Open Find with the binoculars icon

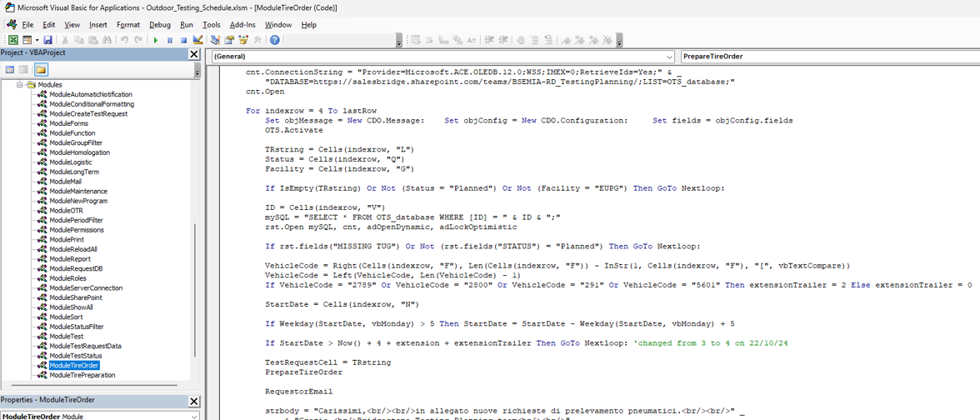(x=107, y=39)
